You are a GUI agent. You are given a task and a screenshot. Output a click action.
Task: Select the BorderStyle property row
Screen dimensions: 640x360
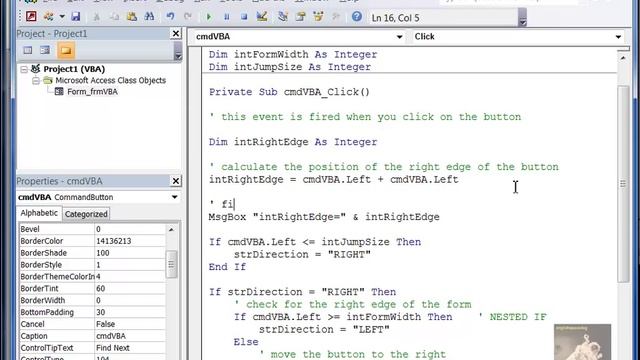point(92,264)
